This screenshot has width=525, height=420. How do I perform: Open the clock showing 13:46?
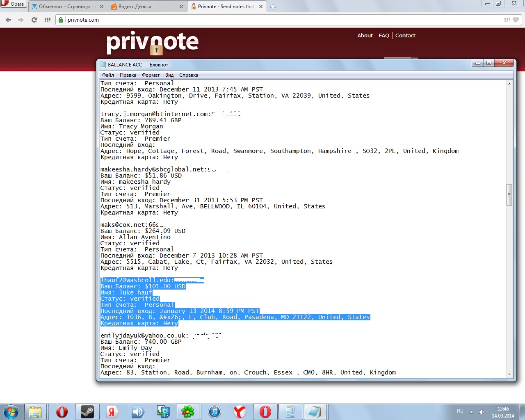pyautogui.click(x=503, y=412)
